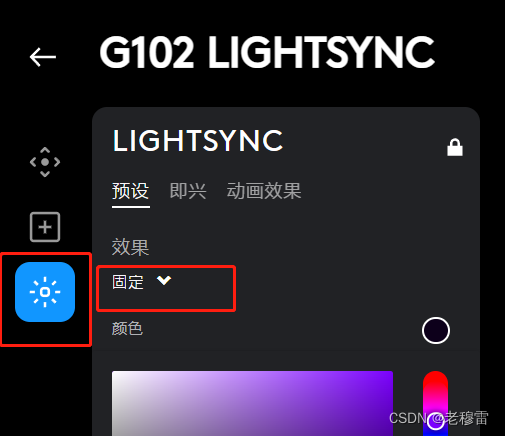Open the 动画效果 tab
505x436 pixels.
click(264, 191)
